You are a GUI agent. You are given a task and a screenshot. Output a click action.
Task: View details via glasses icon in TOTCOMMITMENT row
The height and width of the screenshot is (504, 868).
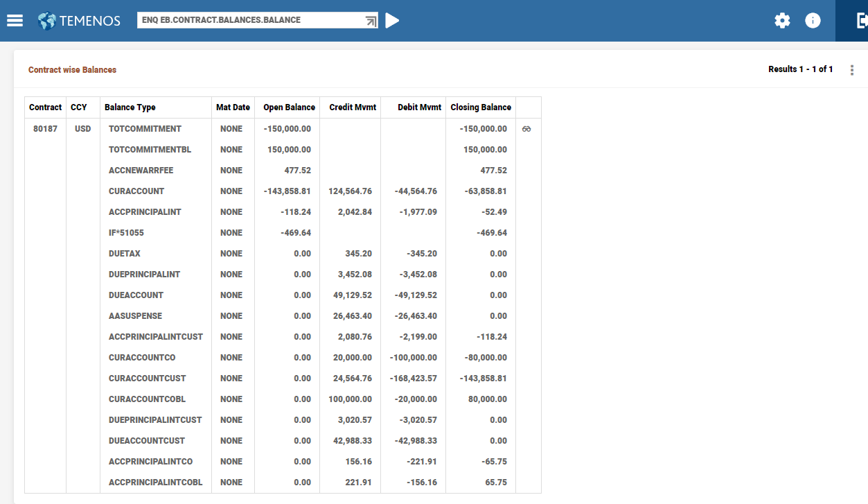click(x=526, y=129)
